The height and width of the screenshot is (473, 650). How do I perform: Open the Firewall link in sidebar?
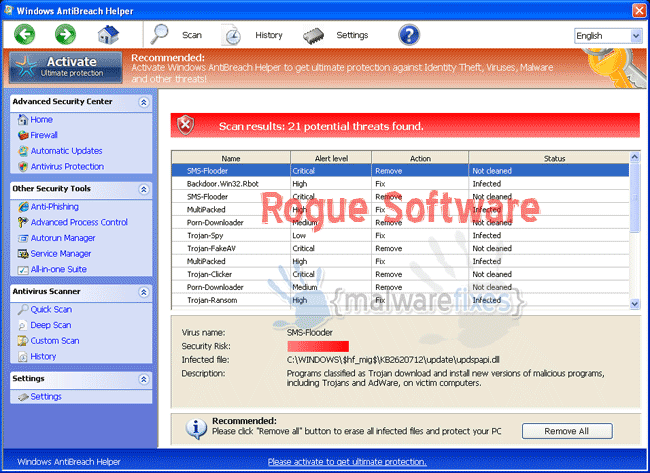point(44,135)
